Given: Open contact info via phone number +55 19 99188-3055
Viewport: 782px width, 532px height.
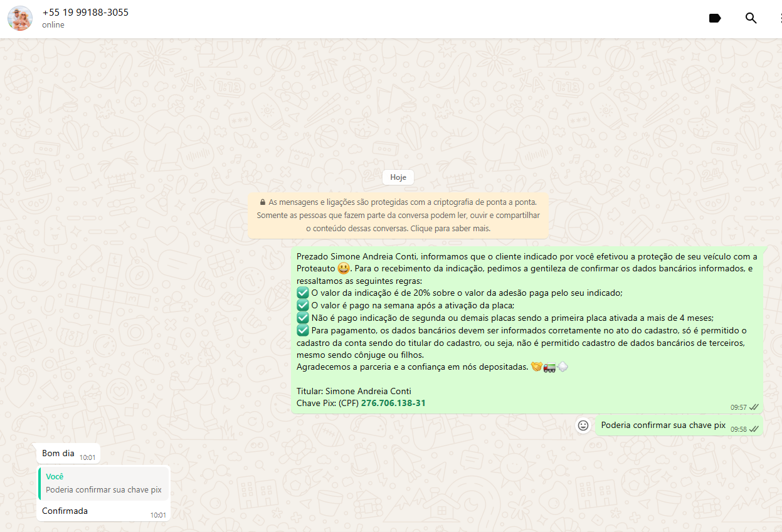Looking at the screenshot, I should click(85, 13).
